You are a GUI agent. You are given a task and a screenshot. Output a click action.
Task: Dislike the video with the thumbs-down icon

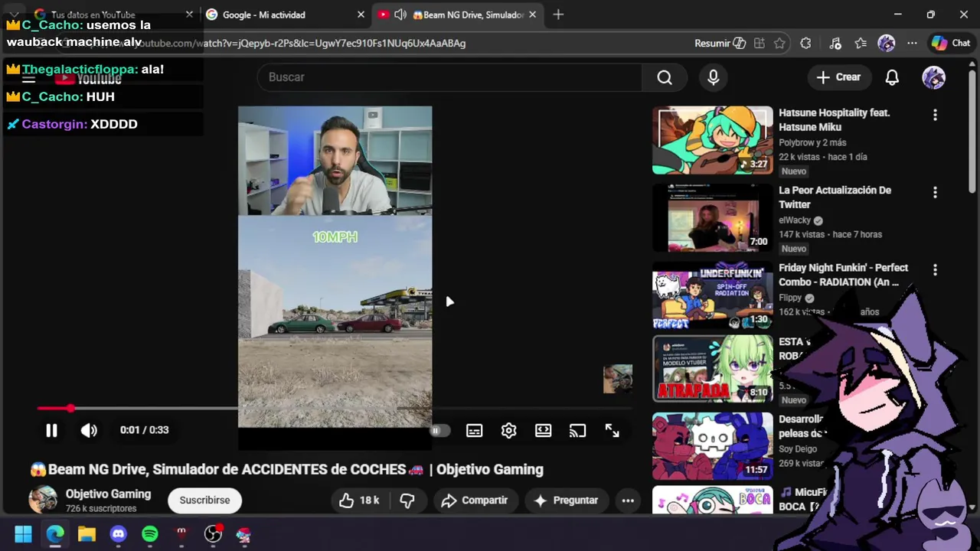click(x=407, y=500)
